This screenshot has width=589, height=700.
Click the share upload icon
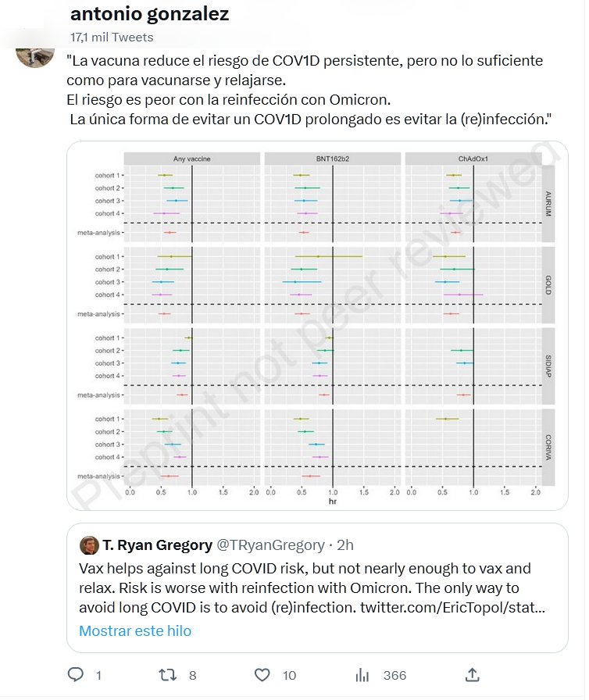pos(471,674)
